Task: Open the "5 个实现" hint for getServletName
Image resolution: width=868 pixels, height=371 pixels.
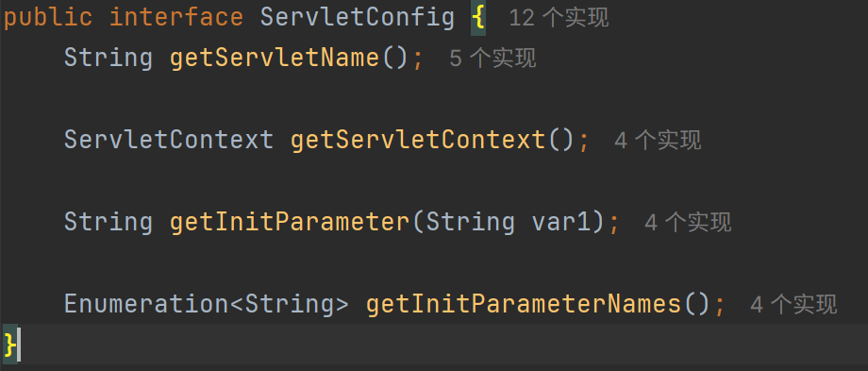Action: click(x=492, y=59)
